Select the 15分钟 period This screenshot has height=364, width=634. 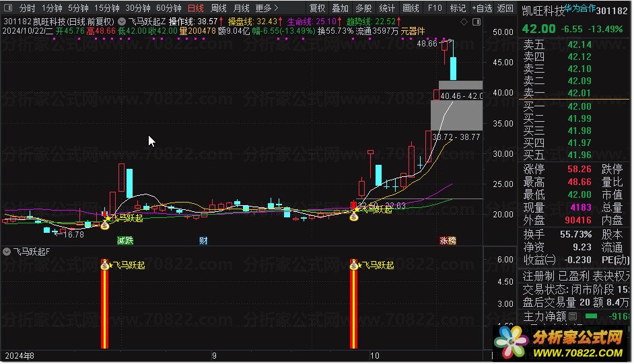click(x=107, y=8)
